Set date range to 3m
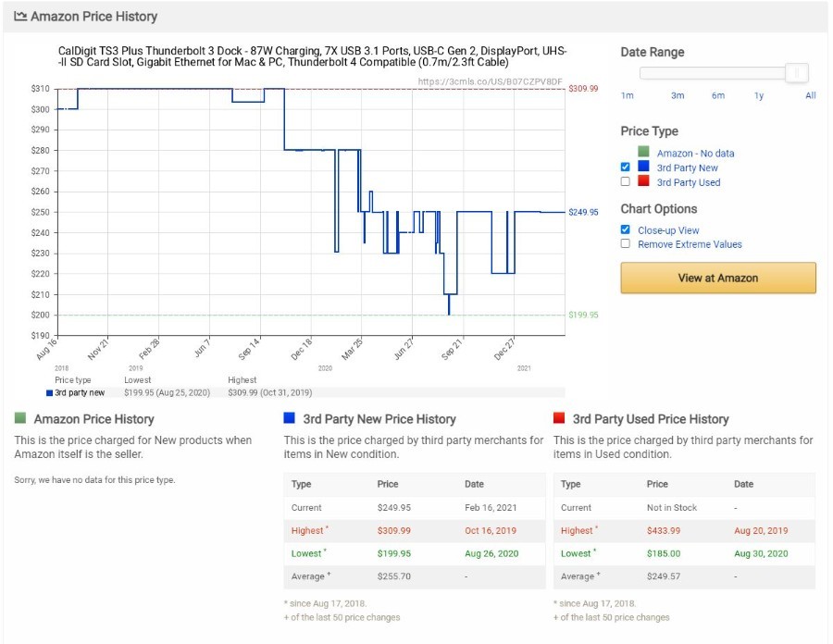This screenshot has width=833, height=644. tap(678, 95)
